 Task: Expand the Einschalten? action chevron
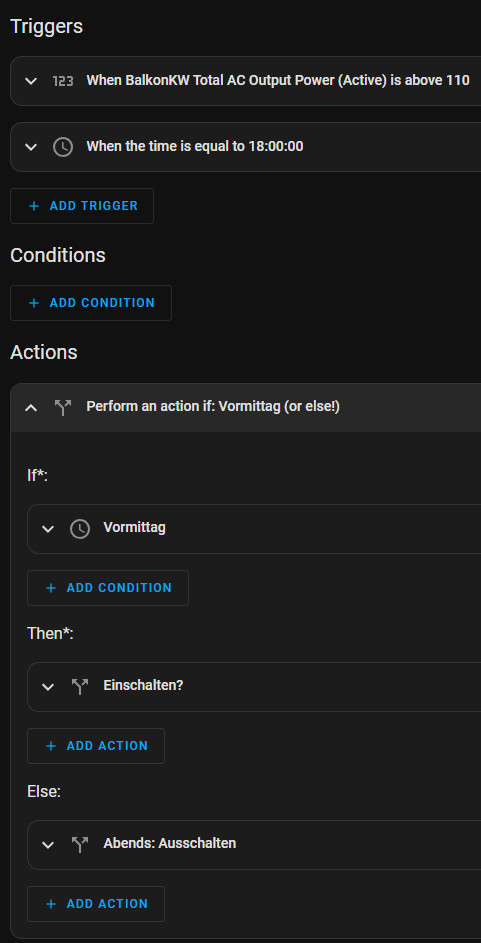pos(48,686)
